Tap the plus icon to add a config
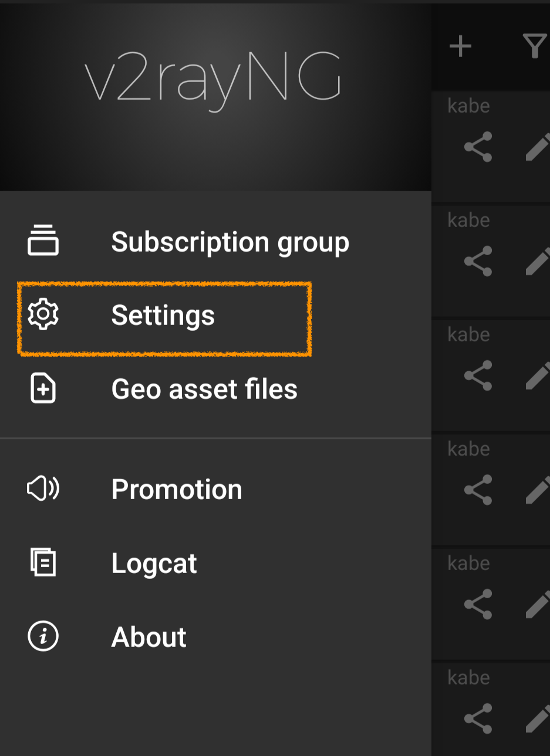Screen dimensions: 550x756 click(461, 46)
